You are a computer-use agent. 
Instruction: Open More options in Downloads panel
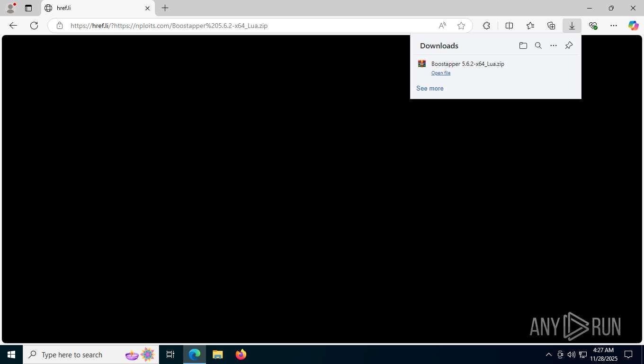coord(554,45)
